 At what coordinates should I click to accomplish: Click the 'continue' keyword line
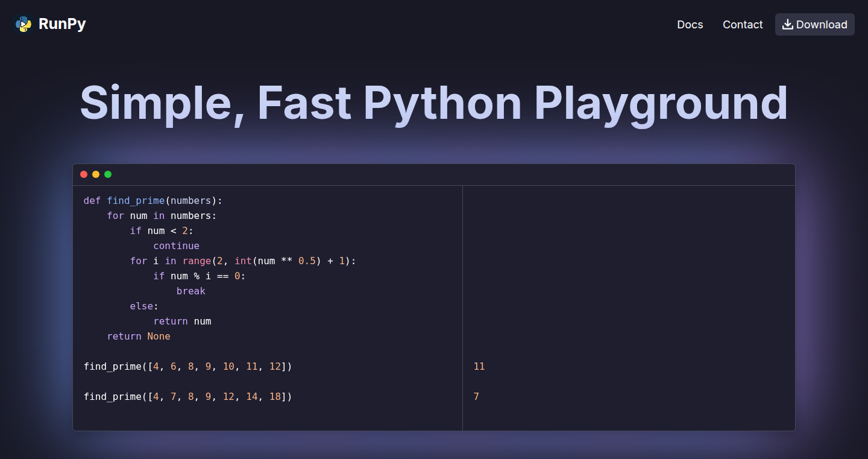[x=176, y=245]
